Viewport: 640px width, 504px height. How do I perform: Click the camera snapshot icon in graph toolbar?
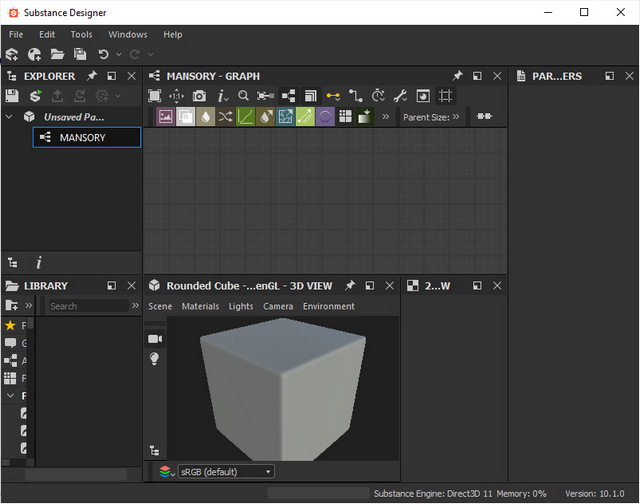199,96
